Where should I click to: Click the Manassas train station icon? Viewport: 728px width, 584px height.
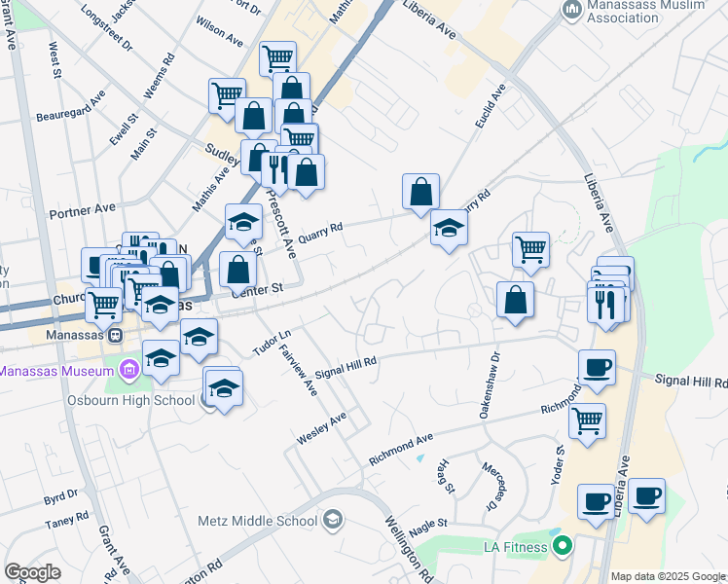coord(115,335)
